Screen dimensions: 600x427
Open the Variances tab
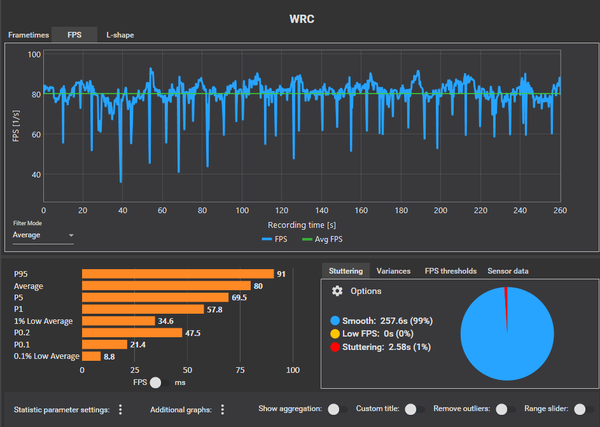(393, 271)
